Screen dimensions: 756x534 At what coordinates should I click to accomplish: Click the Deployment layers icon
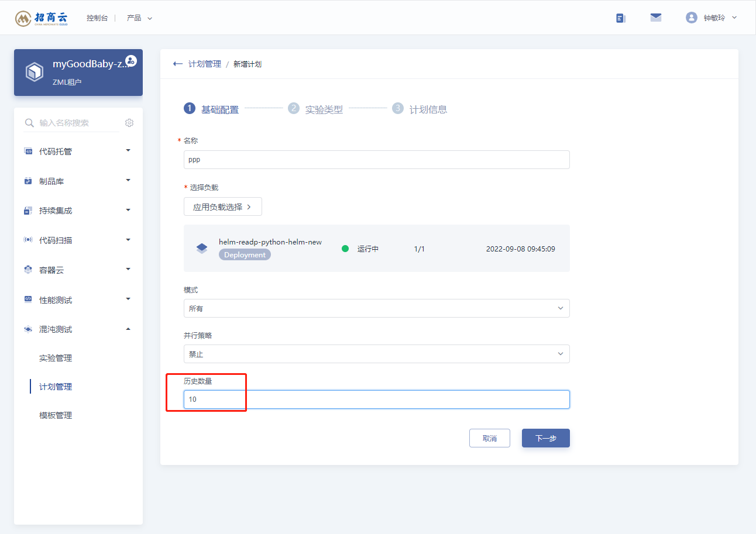(202, 249)
